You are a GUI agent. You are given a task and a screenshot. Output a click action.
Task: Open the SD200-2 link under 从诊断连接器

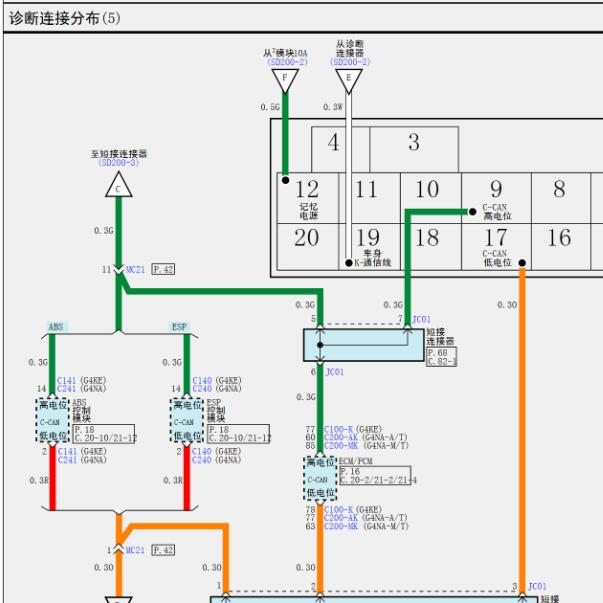pyautogui.click(x=350, y=62)
